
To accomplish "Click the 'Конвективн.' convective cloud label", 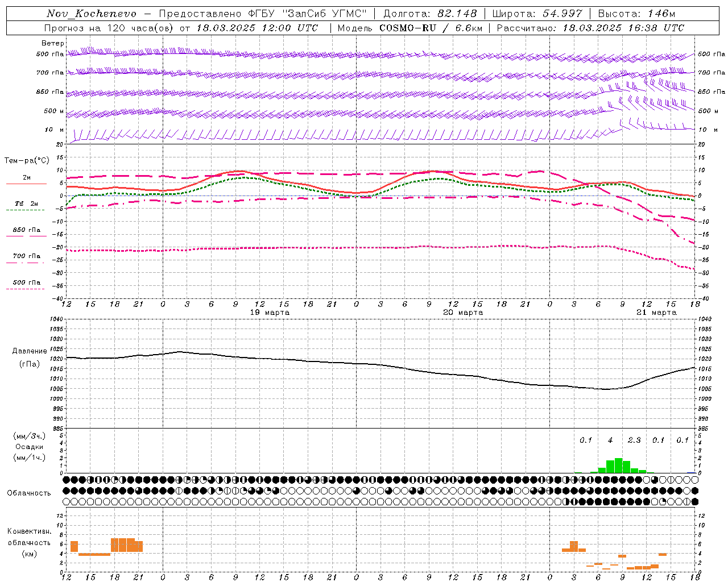I will coord(30,531).
